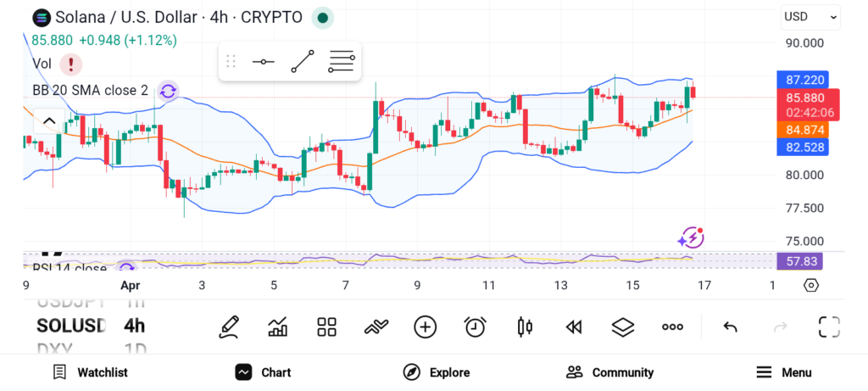Set a price alert with the alarm clock icon
868x391 pixels.
[475, 327]
